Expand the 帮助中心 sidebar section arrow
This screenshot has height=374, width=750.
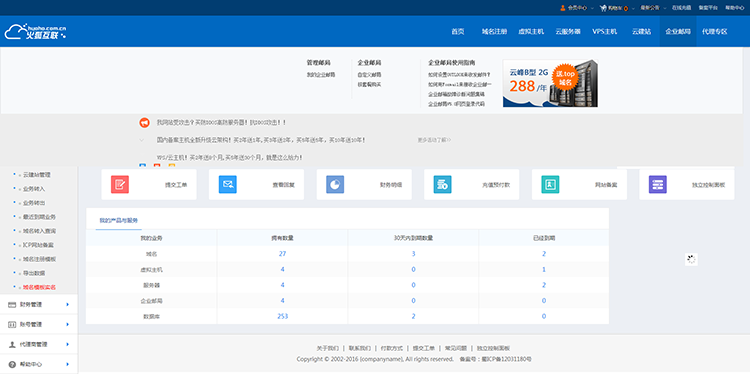pyautogui.click(x=68, y=364)
